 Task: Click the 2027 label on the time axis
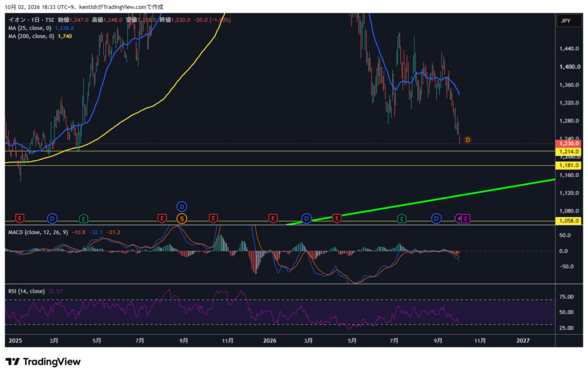(523, 341)
